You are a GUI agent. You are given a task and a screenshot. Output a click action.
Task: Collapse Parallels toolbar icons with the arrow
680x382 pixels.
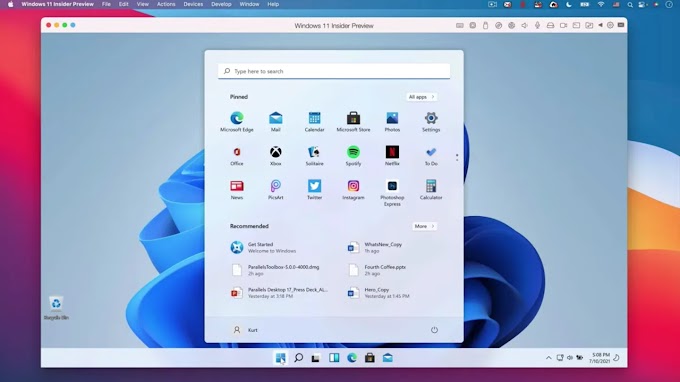[x=601, y=25]
